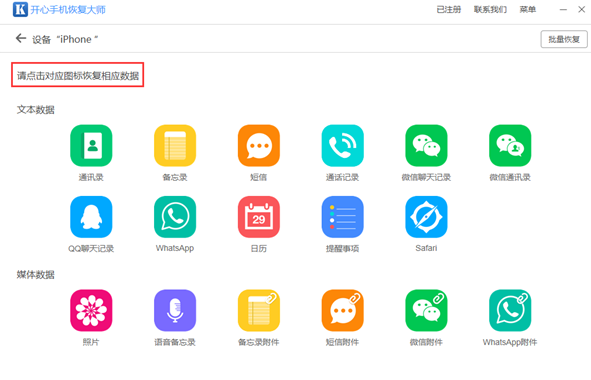Click the 通话记录 call history icon
Image resolution: width=591 pixels, height=380 pixels.
[343, 146]
